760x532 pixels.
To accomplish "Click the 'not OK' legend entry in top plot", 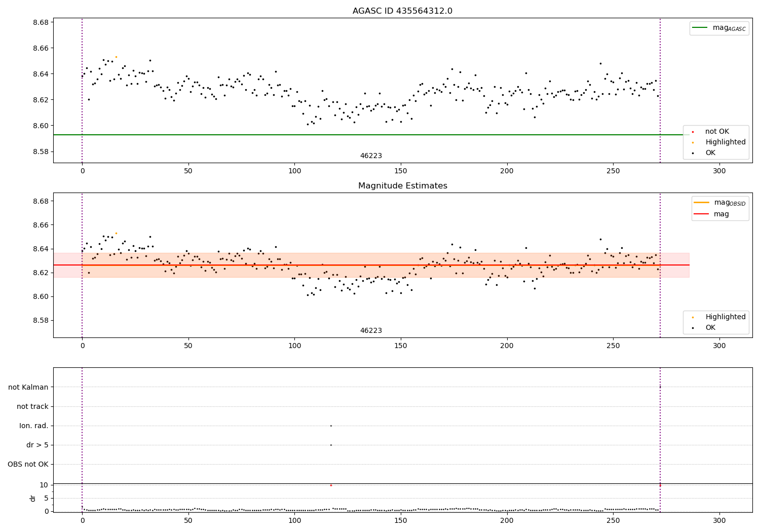I will coord(716,132).
